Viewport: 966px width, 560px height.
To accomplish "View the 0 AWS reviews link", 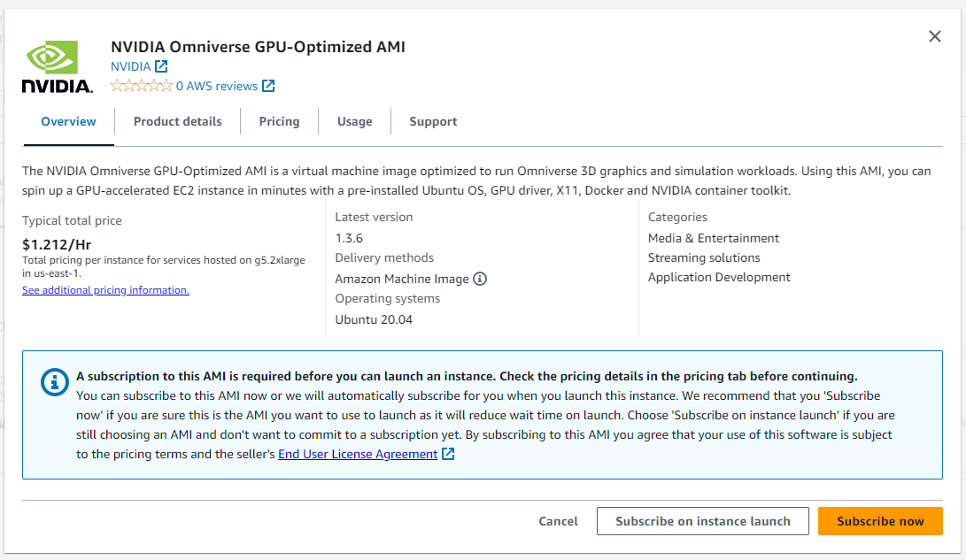I will point(217,86).
